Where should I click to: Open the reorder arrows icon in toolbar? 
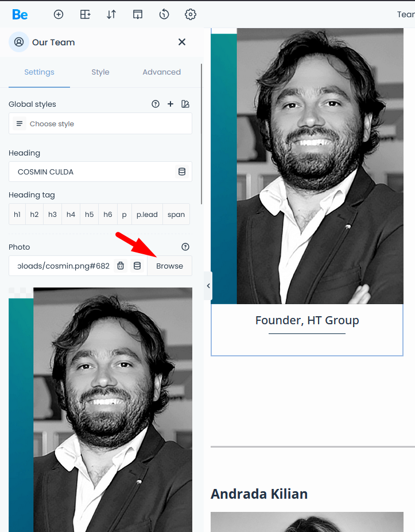click(x=111, y=14)
